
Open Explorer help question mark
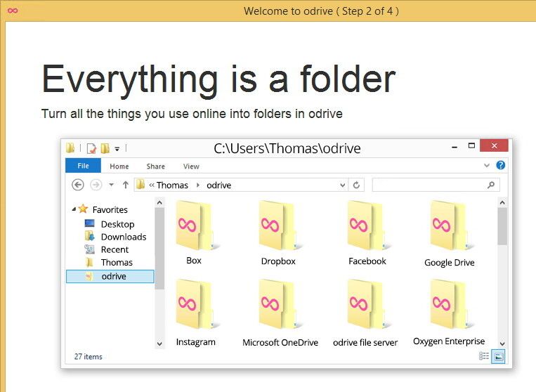pyautogui.click(x=500, y=165)
